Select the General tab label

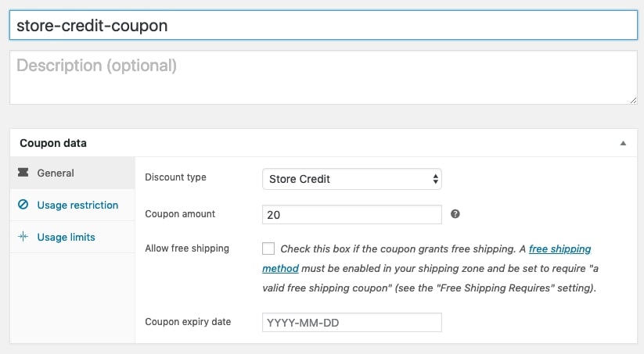click(x=56, y=173)
